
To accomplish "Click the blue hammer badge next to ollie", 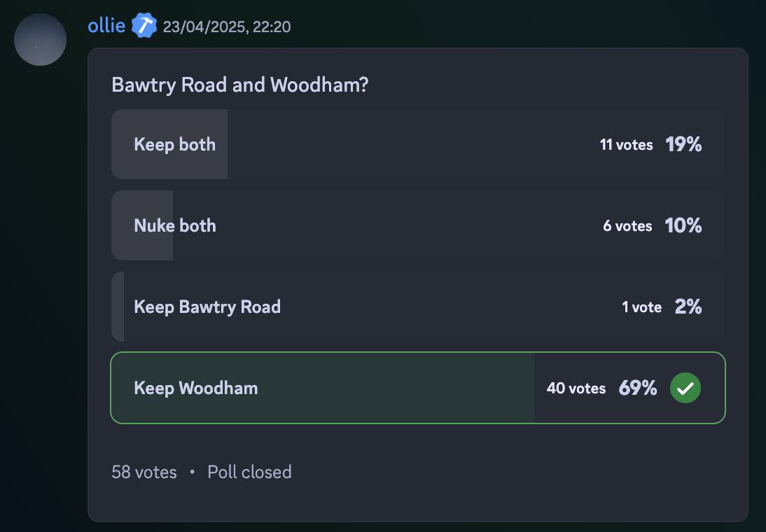I will (x=144, y=26).
